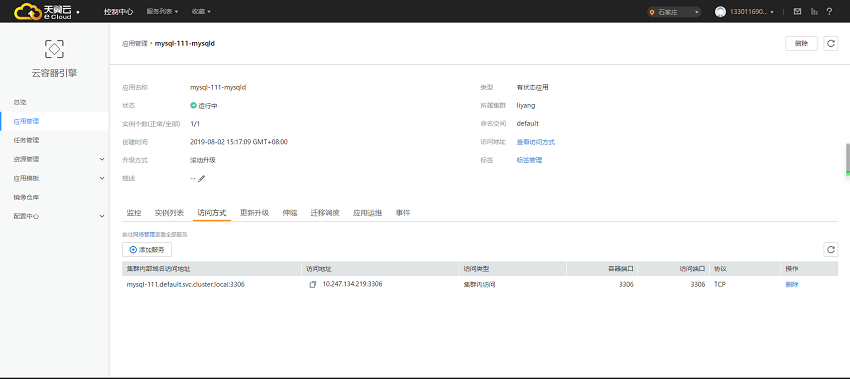Click the namespace value default
This screenshot has width=850, height=379.
click(527, 124)
